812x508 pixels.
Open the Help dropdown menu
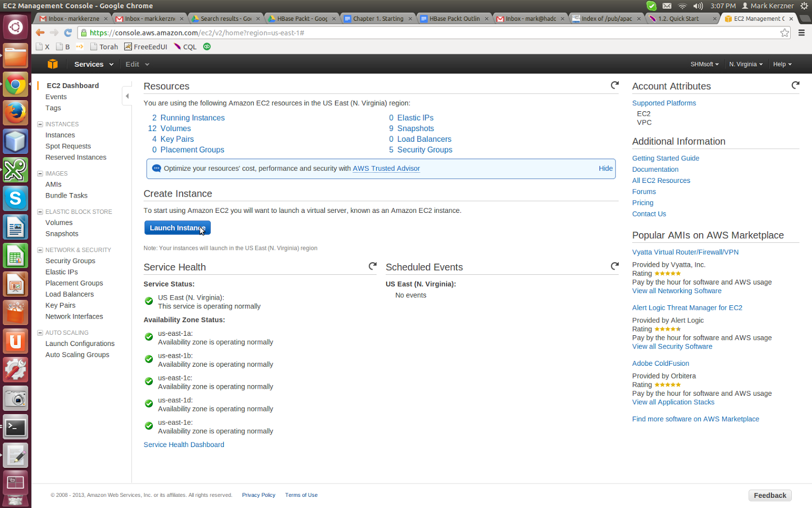click(782, 65)
